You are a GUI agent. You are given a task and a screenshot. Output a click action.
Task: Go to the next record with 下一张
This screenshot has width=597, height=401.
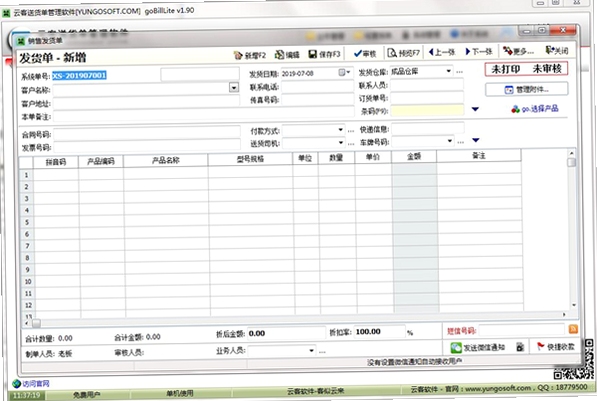point(479,51)
